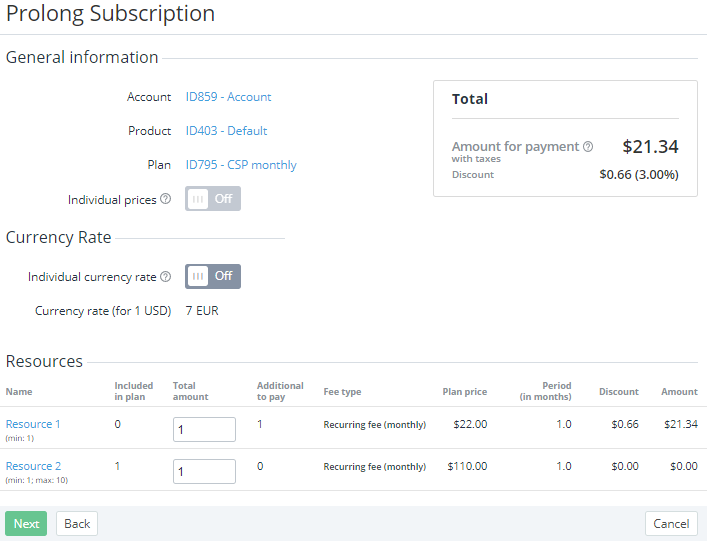Viewport: 707px width, 541px height.
Task: Turn on the Individual currency rate toggle
Action: click(213, 277)
